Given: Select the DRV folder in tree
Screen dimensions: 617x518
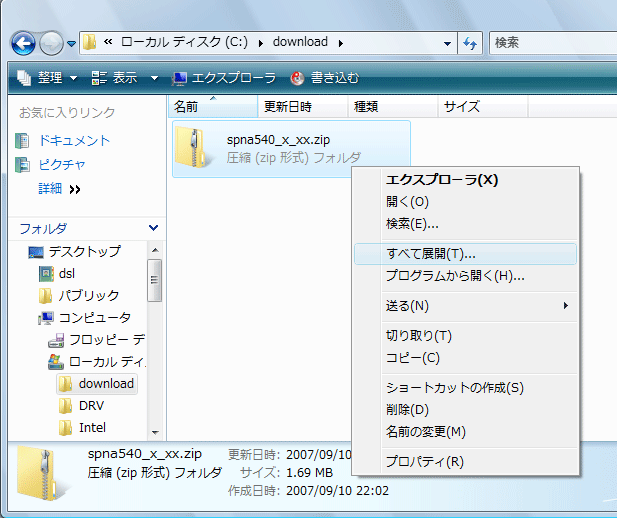Looking at the screenshot, I should click(91, 405).
